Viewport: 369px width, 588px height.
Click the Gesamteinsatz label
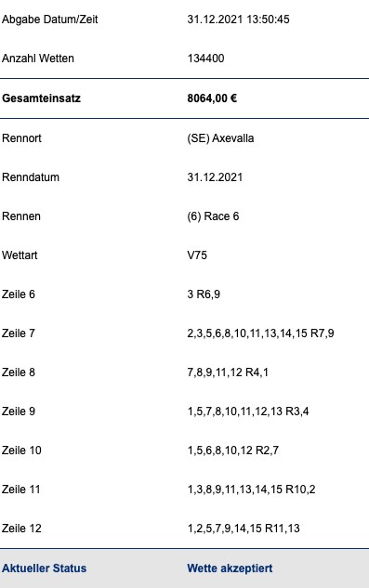pos(41,98)
